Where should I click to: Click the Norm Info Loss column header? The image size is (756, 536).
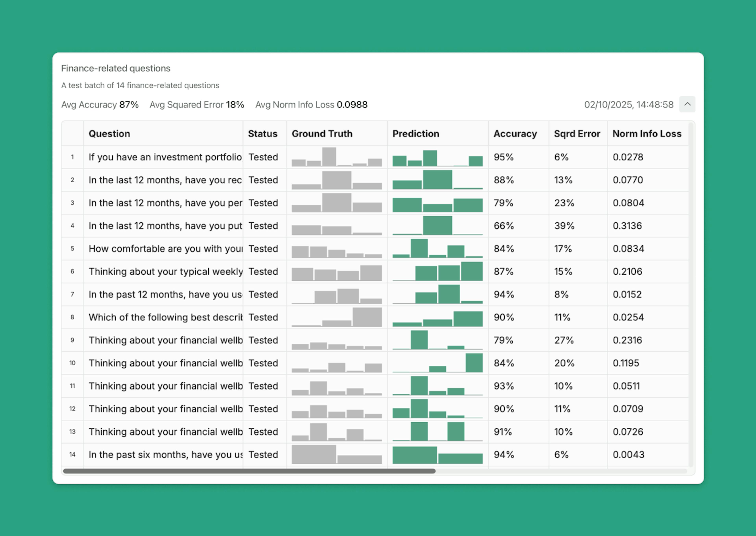point(647,134)
